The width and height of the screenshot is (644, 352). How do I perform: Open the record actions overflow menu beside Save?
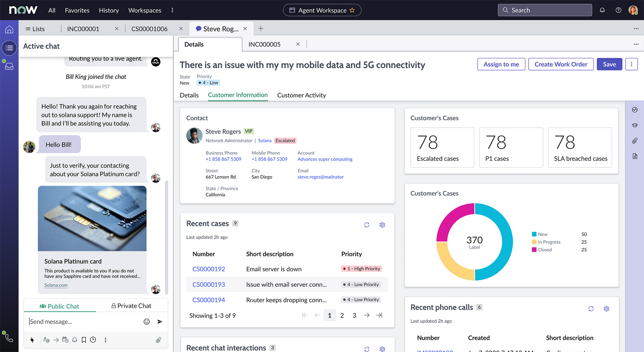click(x=632, y=64)
